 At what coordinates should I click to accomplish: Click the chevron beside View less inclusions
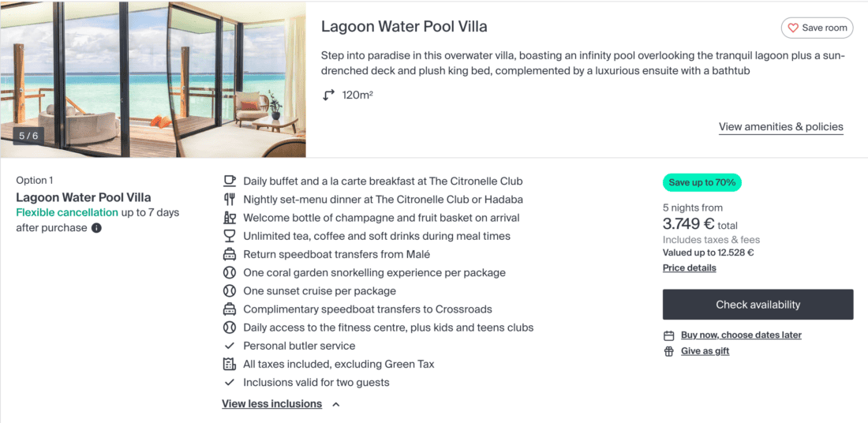(335, 404)
